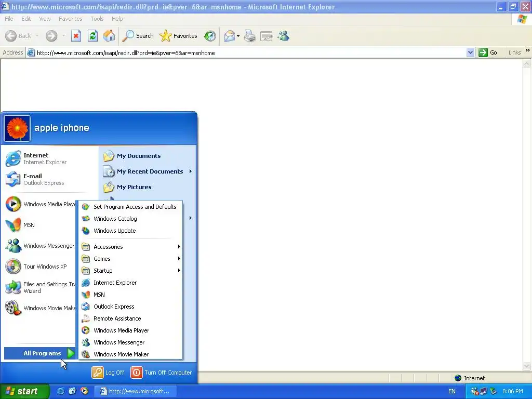Click Turn Off Computer button
The image size is (532, 399).
tap(162, 373)
